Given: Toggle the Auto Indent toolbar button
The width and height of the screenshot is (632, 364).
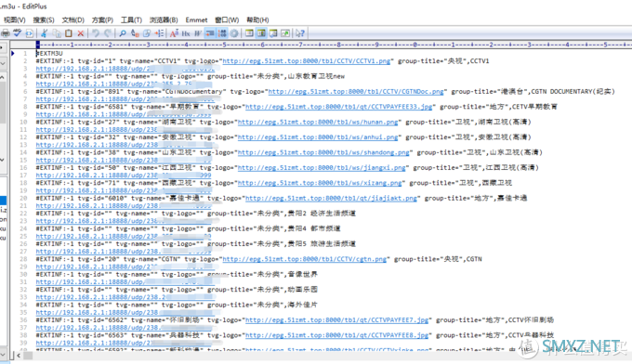Looking at the screenshot, I should 210,33.
